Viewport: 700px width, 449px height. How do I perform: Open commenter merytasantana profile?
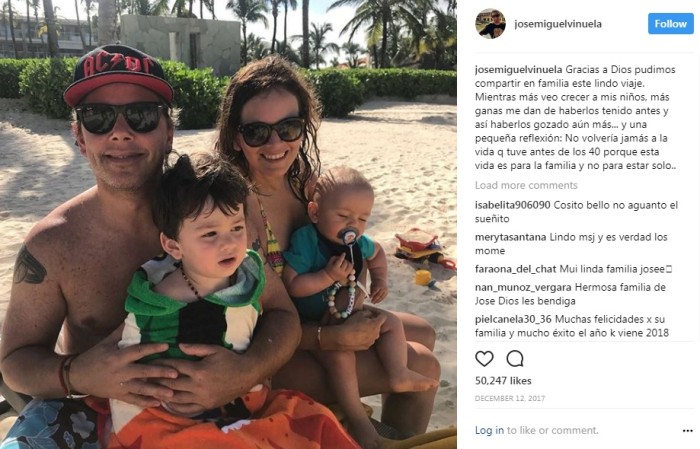click(510, 237)
